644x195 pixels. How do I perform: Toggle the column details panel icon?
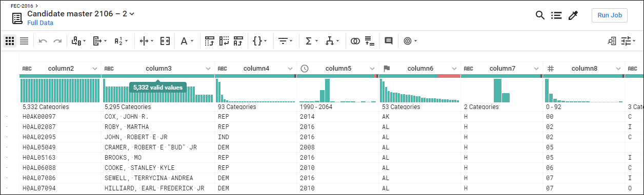tap(612, 41)
